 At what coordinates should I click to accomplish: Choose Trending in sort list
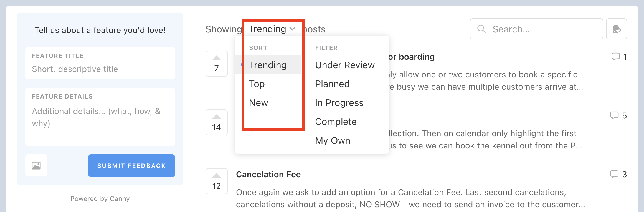[268, 65]
